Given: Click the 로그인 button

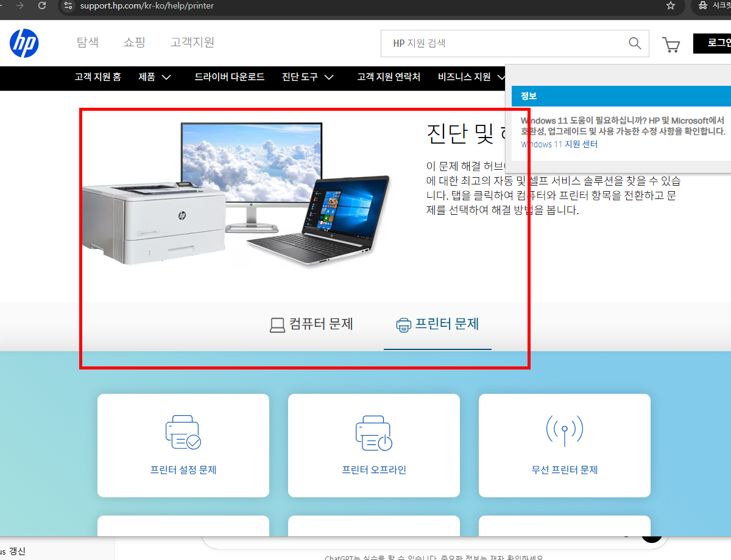Looking at the screenshot, I should point(712,43).
